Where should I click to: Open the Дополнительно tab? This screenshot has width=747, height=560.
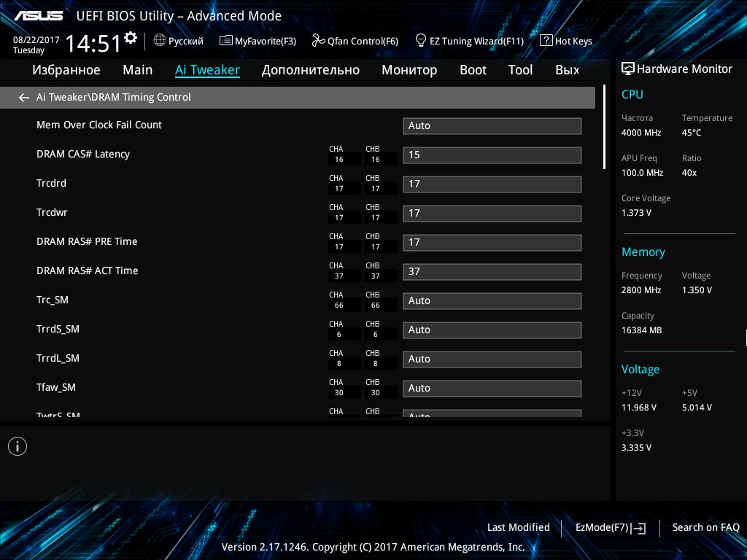(x=311, y=70)
